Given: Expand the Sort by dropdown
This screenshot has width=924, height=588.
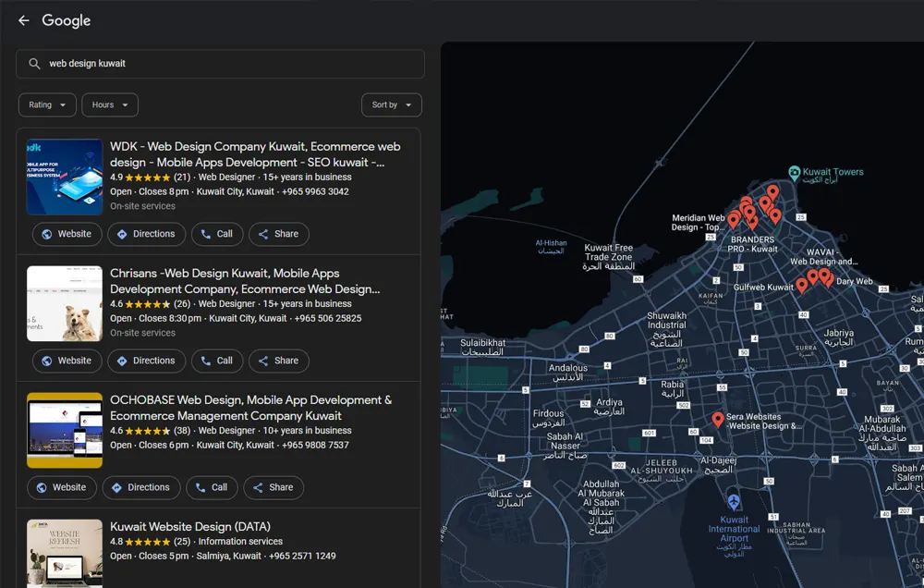Looking at the screenshot, I should tap(391, 105).
